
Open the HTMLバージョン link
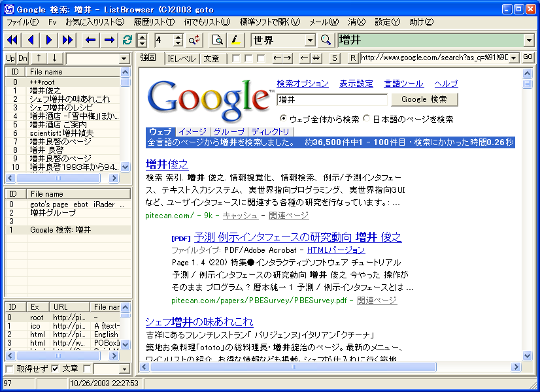[336, 250]
